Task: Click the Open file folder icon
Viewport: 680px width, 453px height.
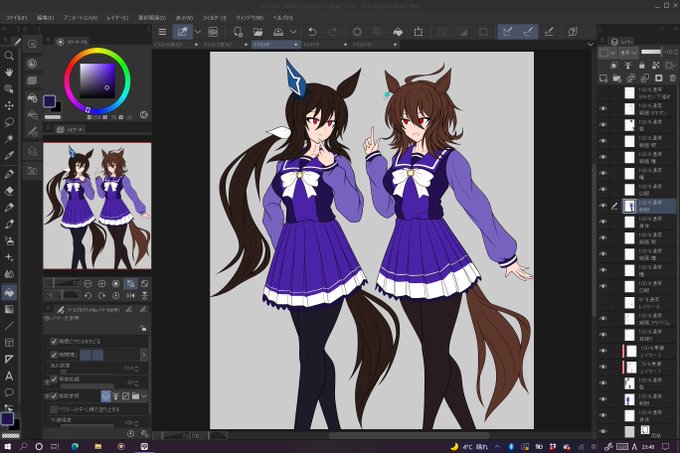Action: click(x=258, y=32)
